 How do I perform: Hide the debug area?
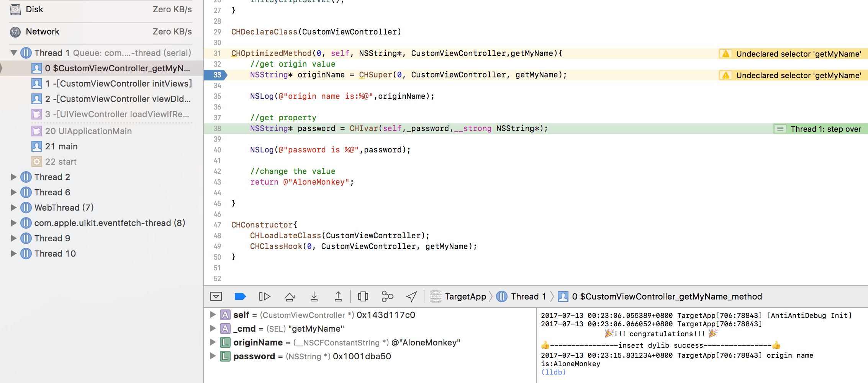[x=216, y=296]
